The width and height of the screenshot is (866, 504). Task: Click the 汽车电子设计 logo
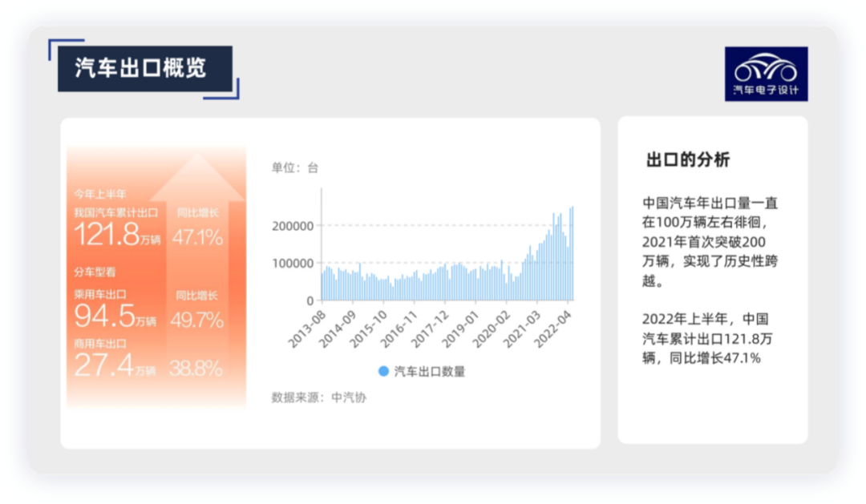766,74
